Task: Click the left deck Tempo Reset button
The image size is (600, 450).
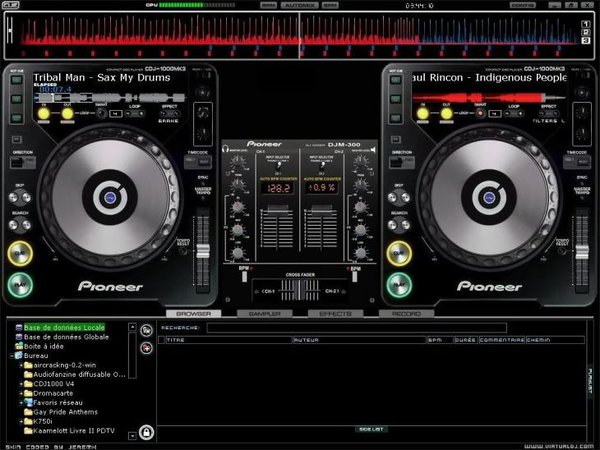Action: coord(183,251)
